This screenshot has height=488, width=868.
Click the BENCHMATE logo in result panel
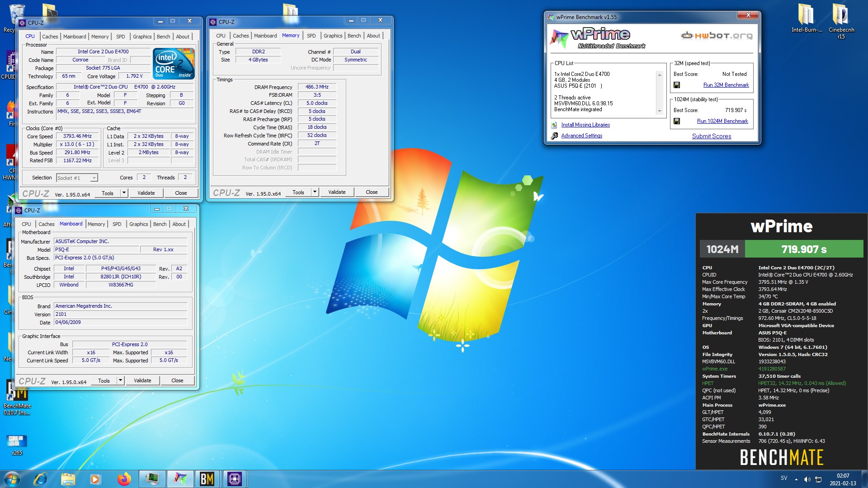782,457
